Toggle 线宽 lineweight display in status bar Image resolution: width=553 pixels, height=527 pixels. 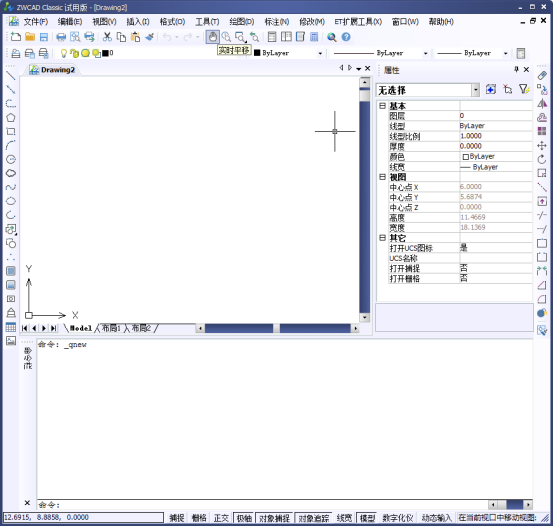point(344,518)
